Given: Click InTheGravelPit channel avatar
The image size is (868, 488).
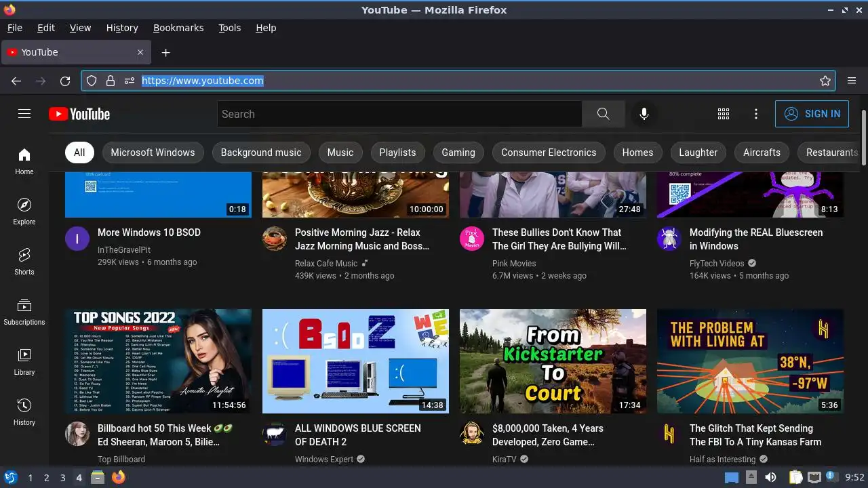Looking at the screenshot, I should pos(77,239).
